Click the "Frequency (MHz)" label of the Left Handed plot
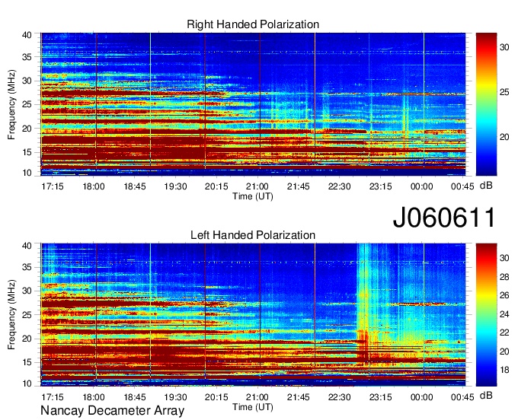The width and height of the screenshot is (518, 420). (11, 315)
